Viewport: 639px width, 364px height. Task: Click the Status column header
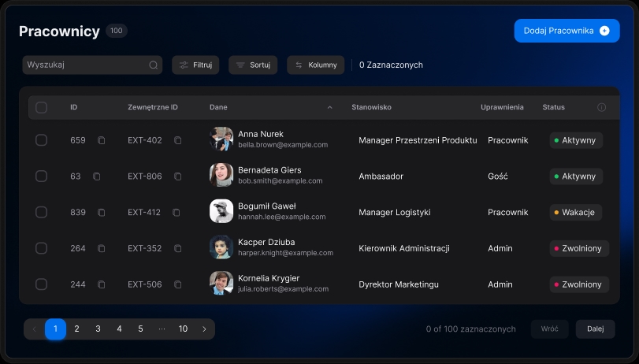pyautogui.click(x=553, y=107)
